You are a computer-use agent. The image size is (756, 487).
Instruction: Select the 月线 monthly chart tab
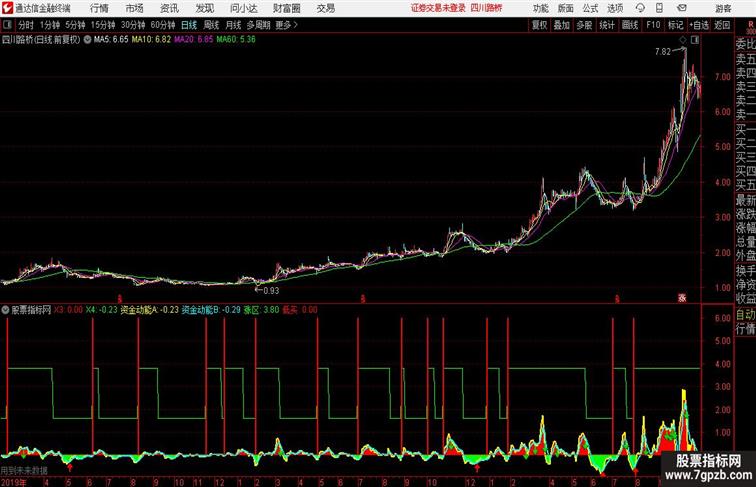coord(233,25)
